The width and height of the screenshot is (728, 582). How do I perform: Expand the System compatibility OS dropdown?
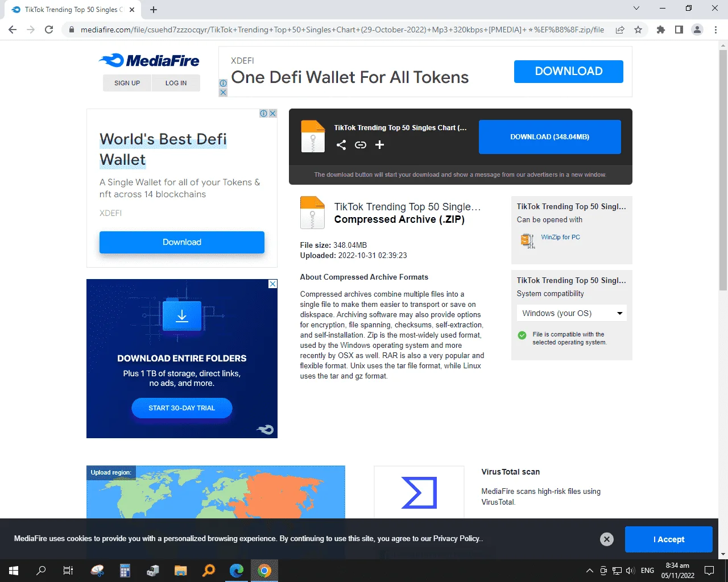pyautogui.click(x=572, y=313)
